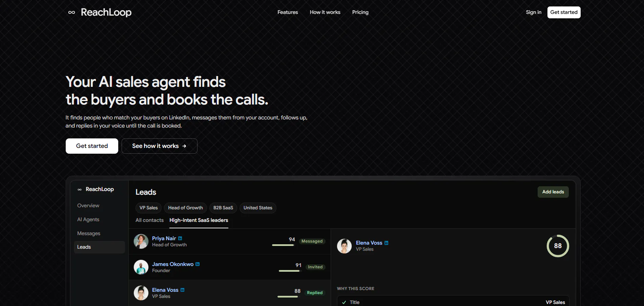Click the ReachLoop infinity logo icon in header
This screenshot has height=306, width=644.
tap(71, 13)
